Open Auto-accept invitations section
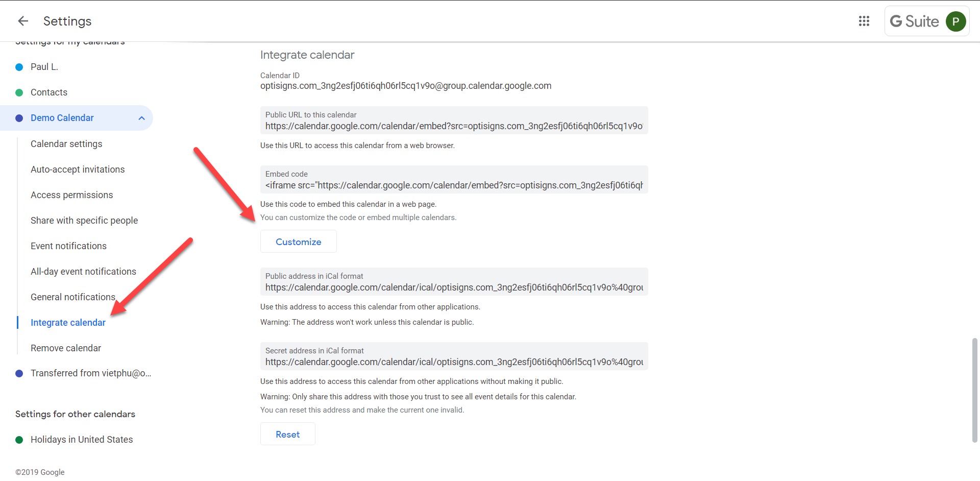The width and height of the screenshot is (980, 481). tap(78, 170)
